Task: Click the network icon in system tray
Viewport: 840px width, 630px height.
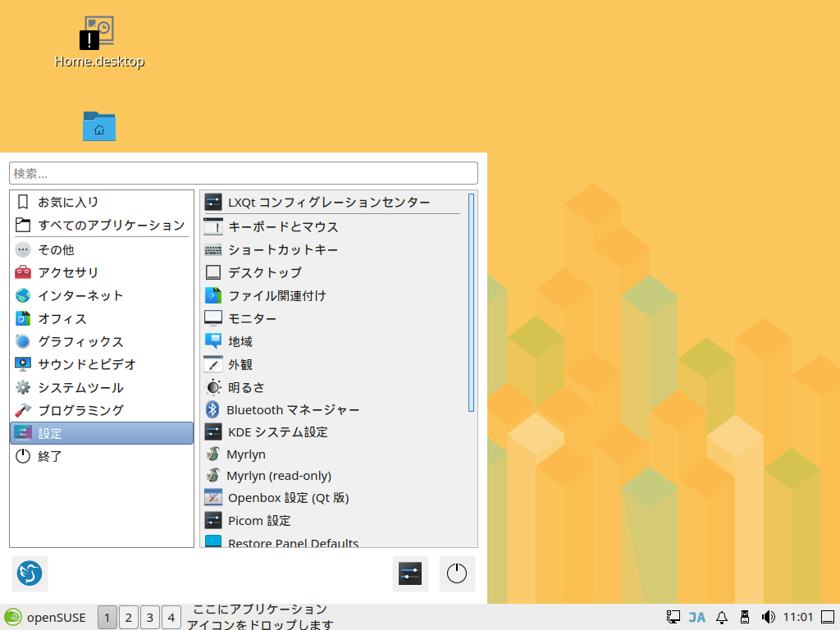Action: [673, 617]
